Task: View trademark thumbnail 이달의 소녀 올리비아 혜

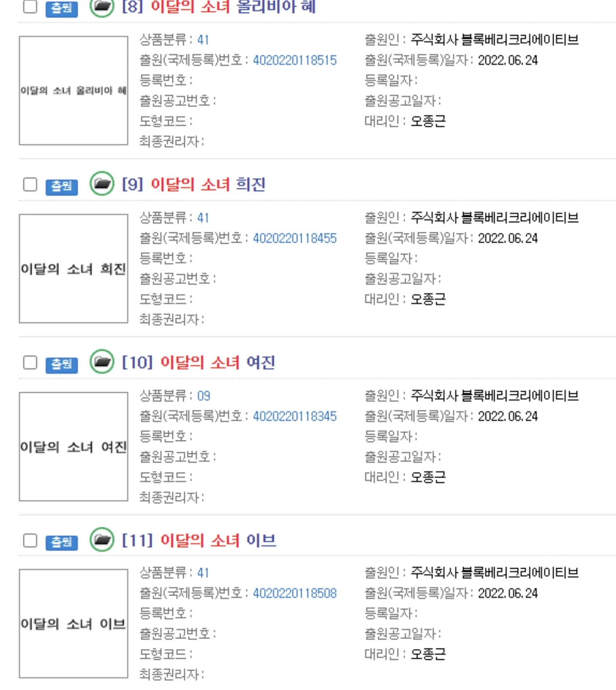Action: coord(74,91)
